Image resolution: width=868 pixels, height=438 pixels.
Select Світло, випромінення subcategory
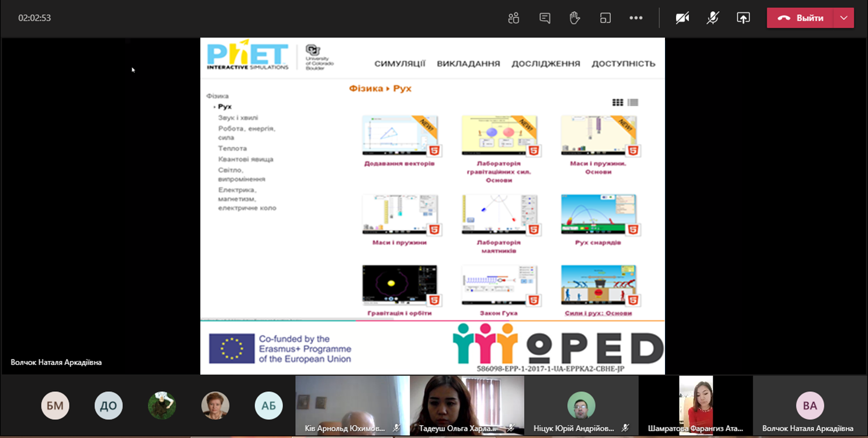[242, 174]
